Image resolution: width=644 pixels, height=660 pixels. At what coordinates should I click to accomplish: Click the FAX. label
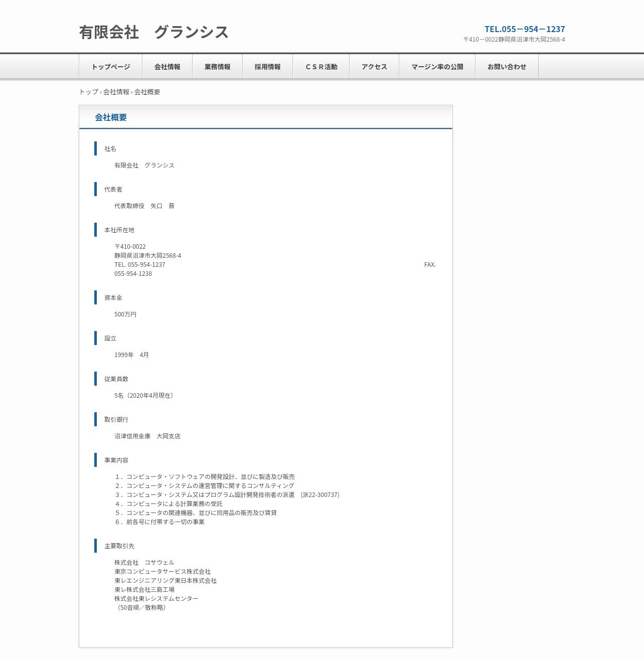click(430, 265)
